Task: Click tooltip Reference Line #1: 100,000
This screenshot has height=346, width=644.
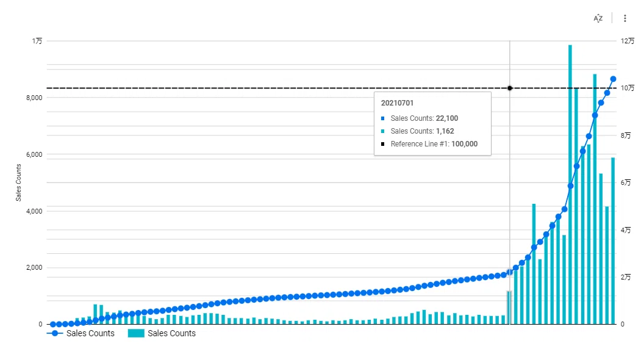Action: pos(434,144)
